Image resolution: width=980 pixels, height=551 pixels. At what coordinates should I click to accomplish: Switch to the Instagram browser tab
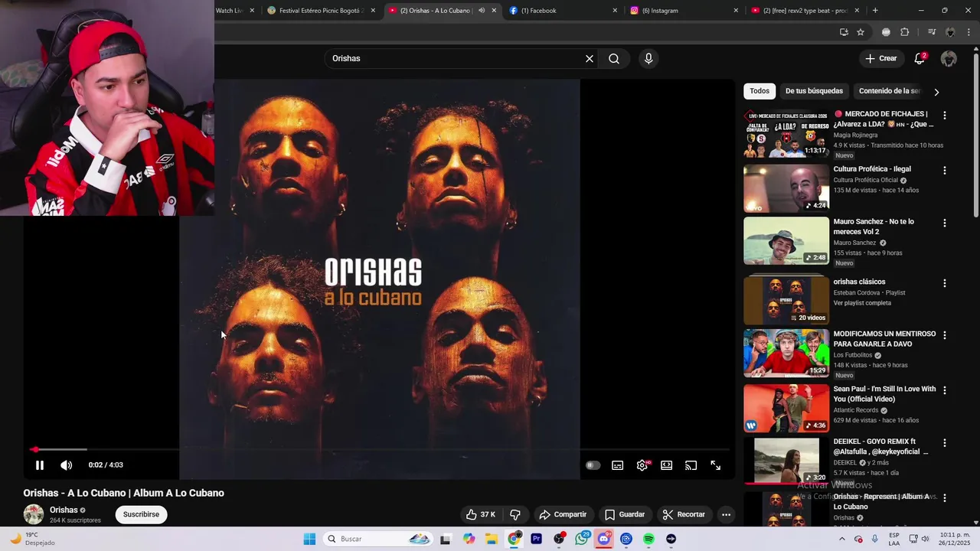tap(684, 11)
